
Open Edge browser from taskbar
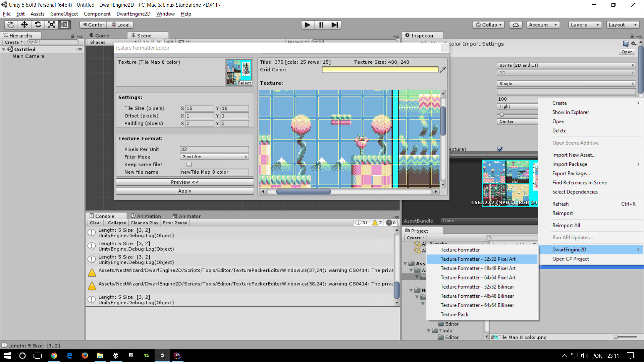point(69,356)
